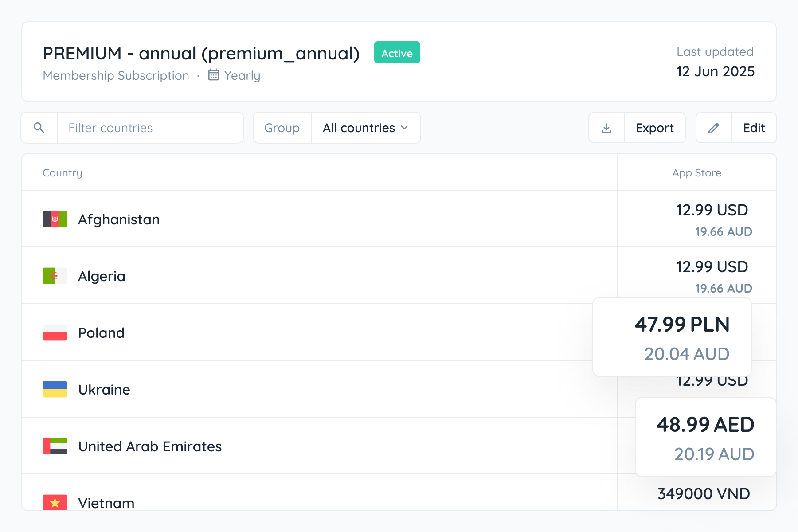This screenshot has height=532, width=798.
Task: Click the United Arab Emirates flag
Action: point(55,446)
